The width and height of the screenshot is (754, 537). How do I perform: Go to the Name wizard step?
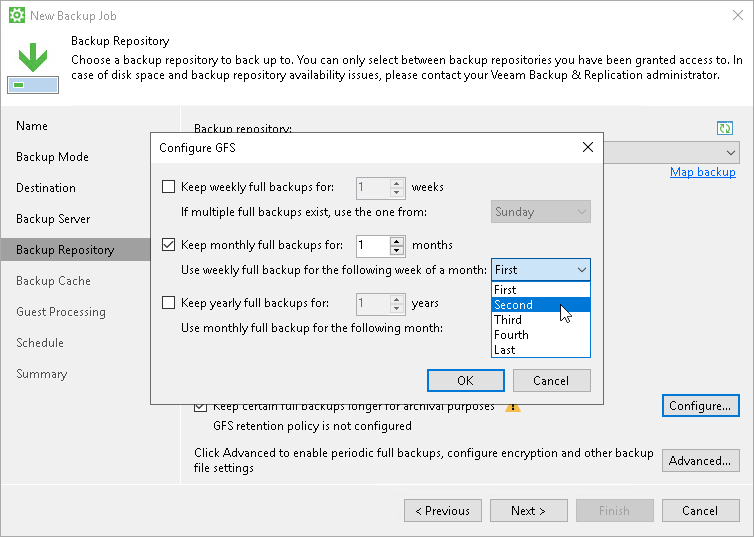32,125
